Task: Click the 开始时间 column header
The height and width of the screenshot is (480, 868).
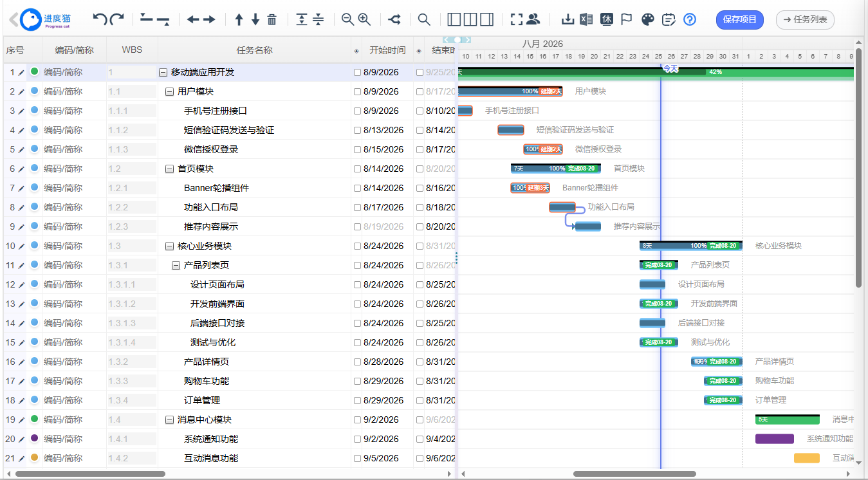Action: [387, 50]
